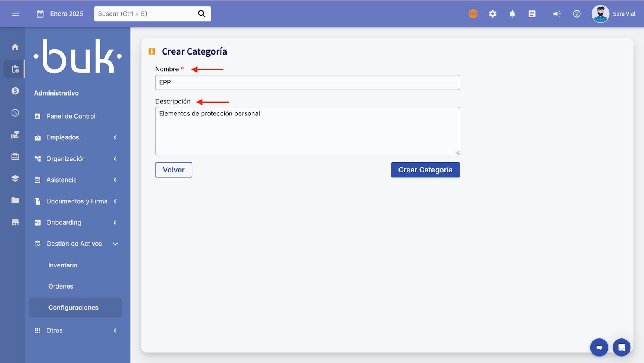644x363 pixels.
Task: Open the clock icon in left rail
Action: tap(15, 113)
